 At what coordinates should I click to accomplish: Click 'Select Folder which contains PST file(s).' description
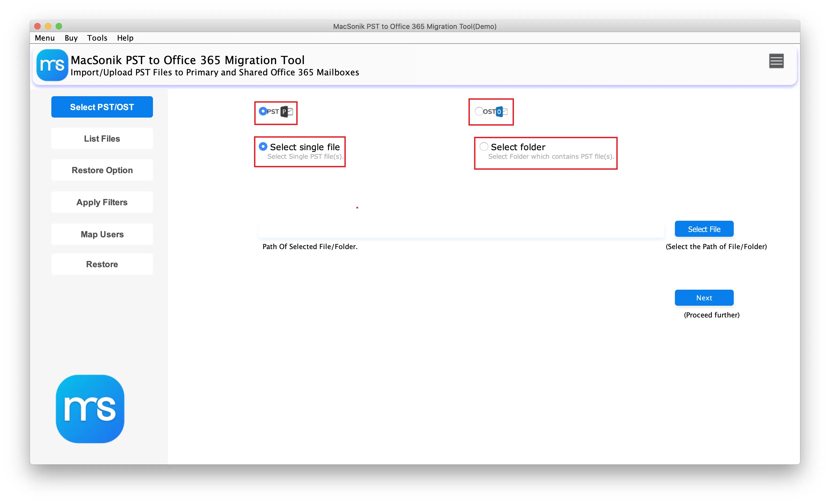(551, 156)
